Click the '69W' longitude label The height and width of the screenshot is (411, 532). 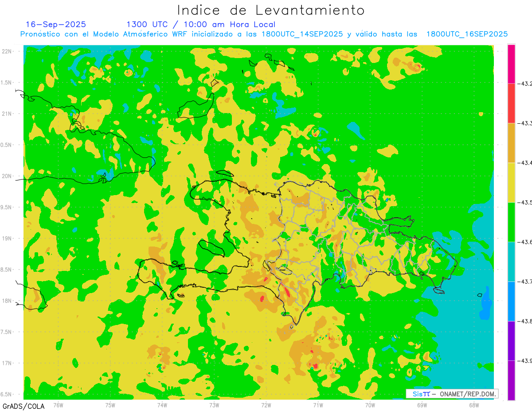tap(422, 405)
